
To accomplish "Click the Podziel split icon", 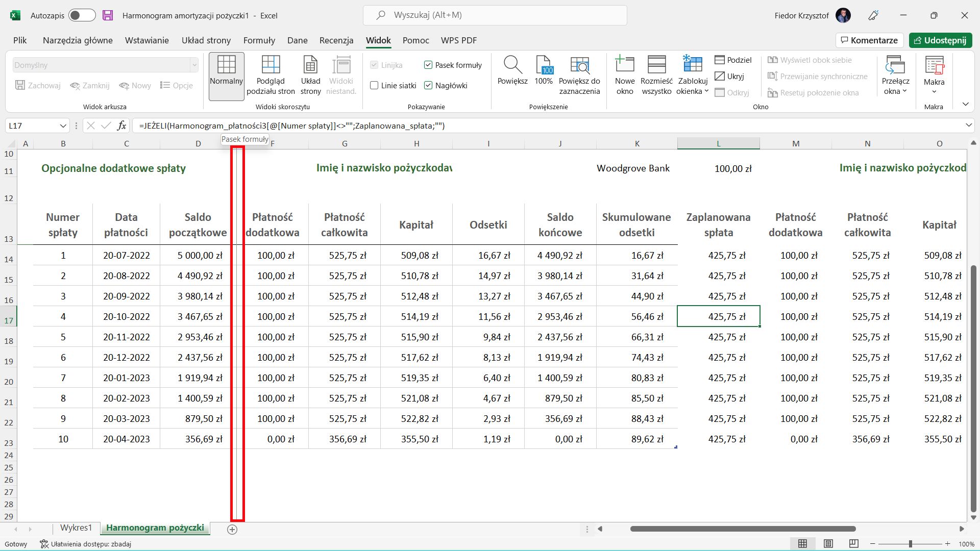I will (x=720, y=60).
